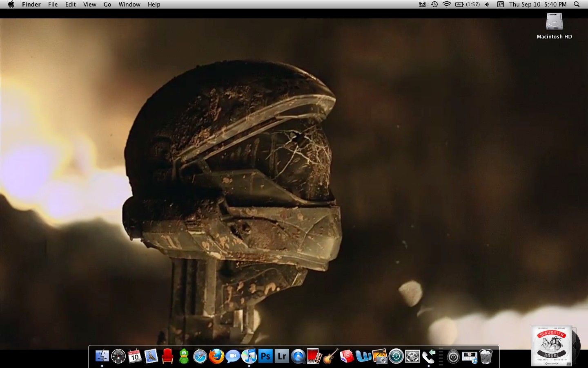The width and height of the screenshot is (588, 368).
Task: Click the bowtie menu bar icon
Action: (423, 4)
